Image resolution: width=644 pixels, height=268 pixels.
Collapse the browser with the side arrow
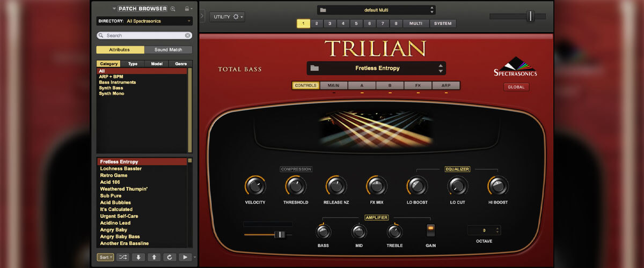pyautogui.click(x=202, y=16)
